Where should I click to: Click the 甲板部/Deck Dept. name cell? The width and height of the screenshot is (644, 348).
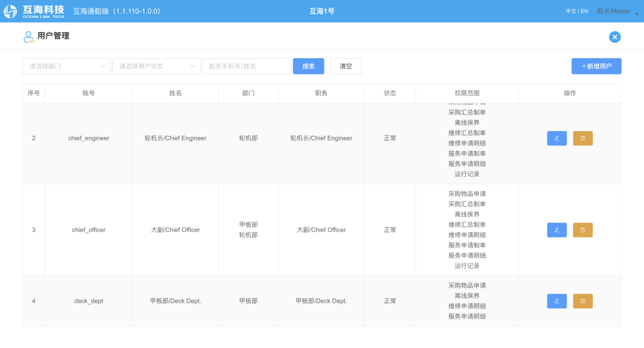pos(175,301)
